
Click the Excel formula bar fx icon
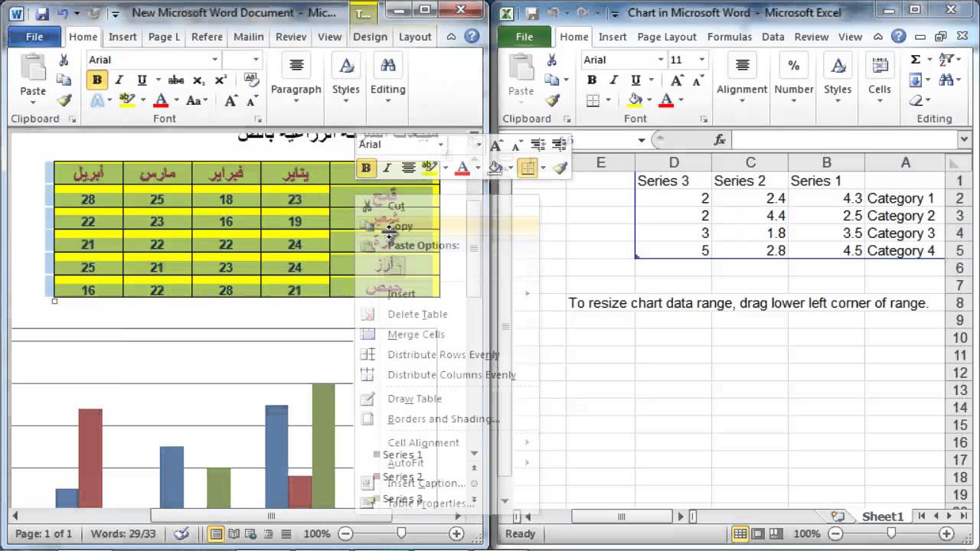pos(720,139)
